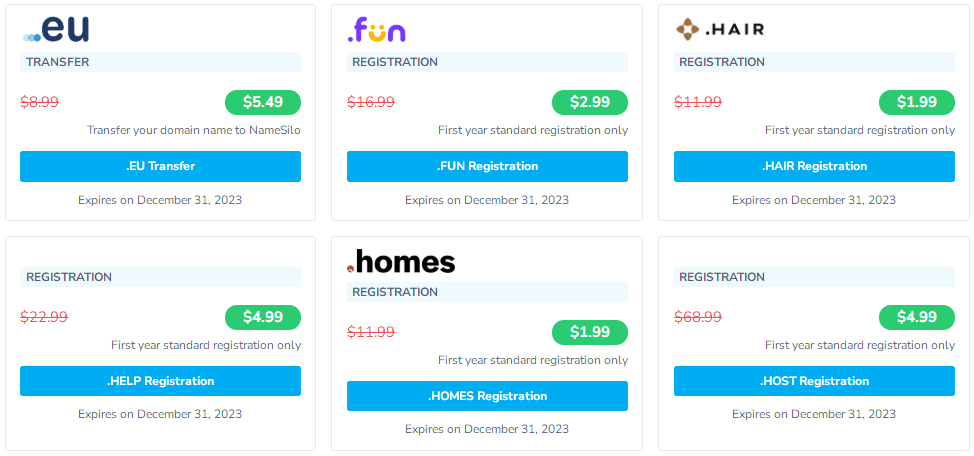Image resolution: width=974 pixels, height=456 pixels.
Task: Click the .HAIR domain logo
Action: click(719, 29)
